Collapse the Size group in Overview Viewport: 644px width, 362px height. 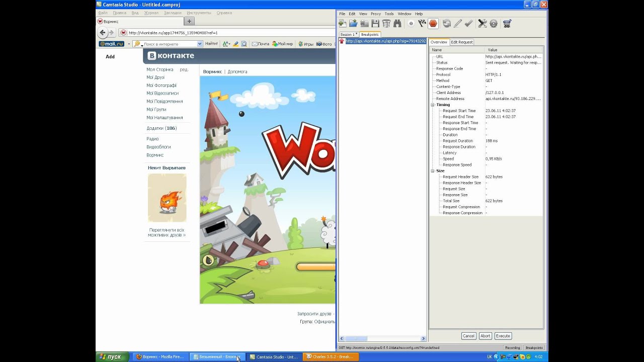[433, 171]
